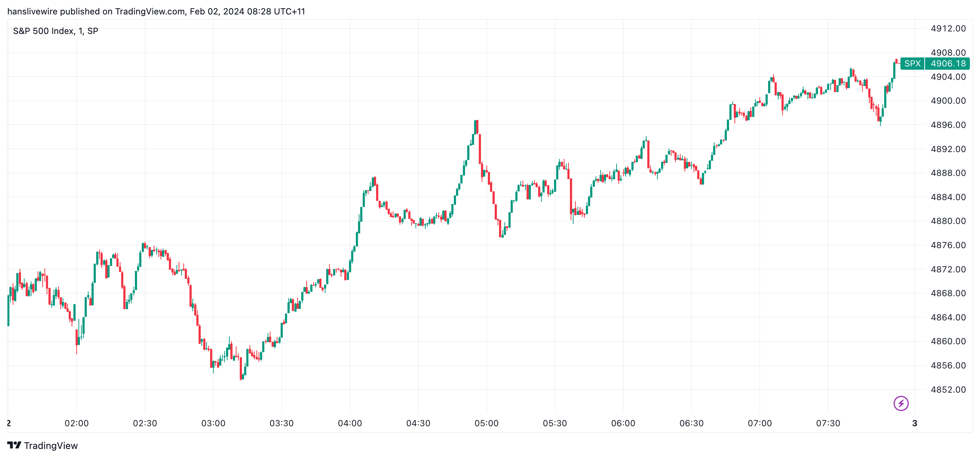Click the 4912.00 price scale label
The image size is (980, 458).
(x=948, y=29)
